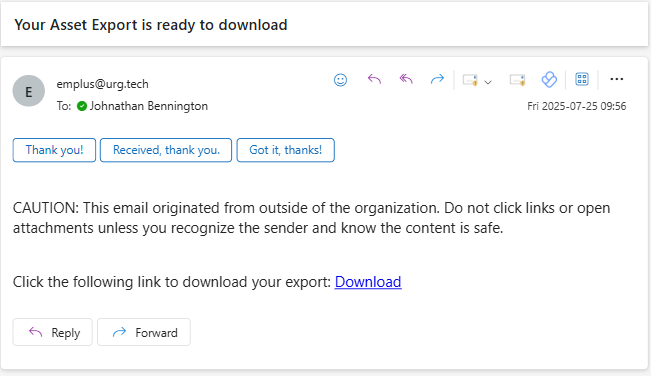Image resolution: width=651 pixels, height=376 pixels.
Task: Choose the 'Received, thank you.' suggested reply
Action: (166, 150)
